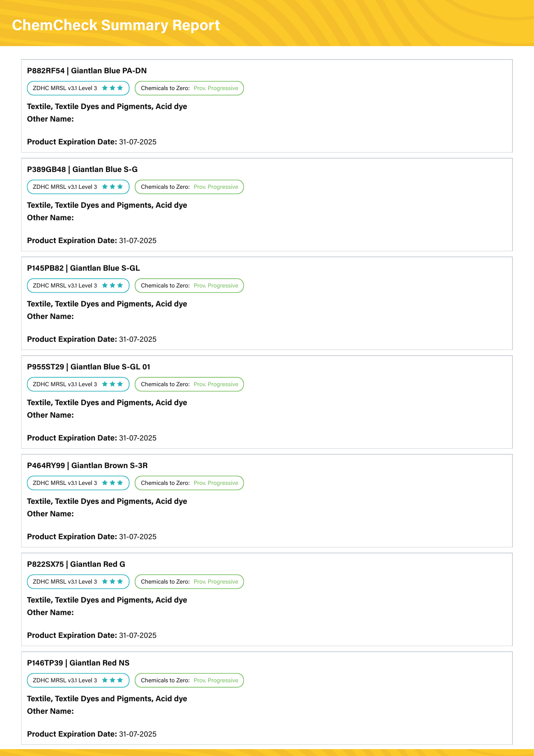
Task: Click the star rating for Giantlan Blue PA-DN
Action: 112,88
